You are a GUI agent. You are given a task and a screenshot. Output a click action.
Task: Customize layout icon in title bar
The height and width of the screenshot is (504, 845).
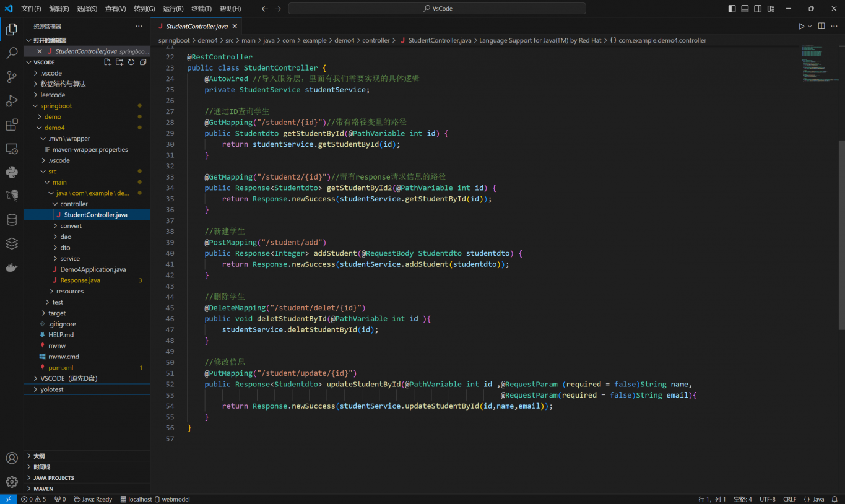click(x=771, y=9)
